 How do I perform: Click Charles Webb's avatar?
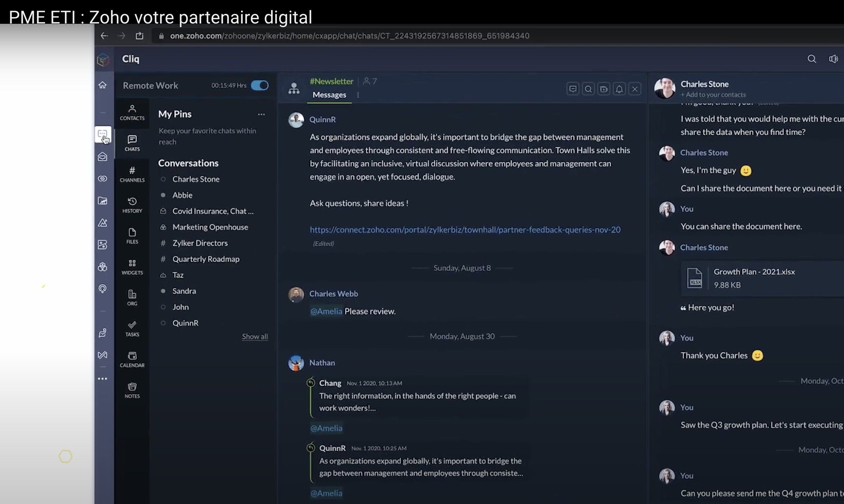click(296, 294)
